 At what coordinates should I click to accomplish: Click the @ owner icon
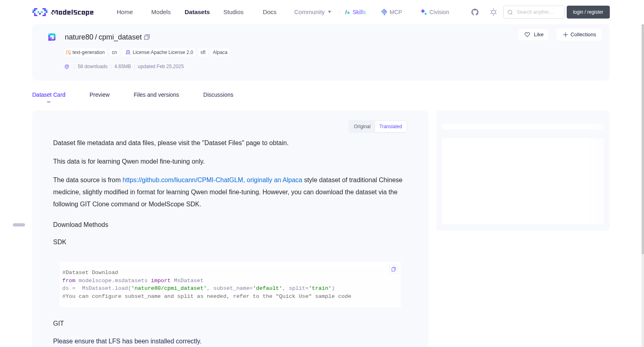(x=67, y=66)
